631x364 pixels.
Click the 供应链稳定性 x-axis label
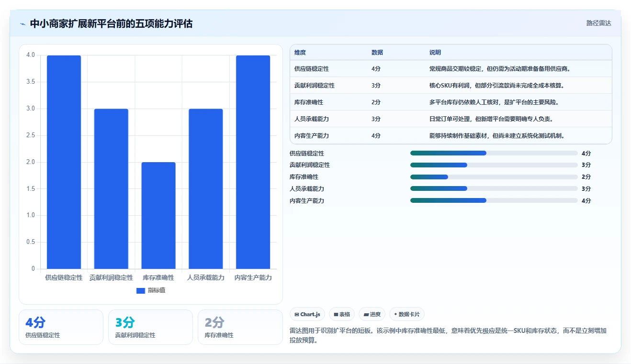click(64, 277)
